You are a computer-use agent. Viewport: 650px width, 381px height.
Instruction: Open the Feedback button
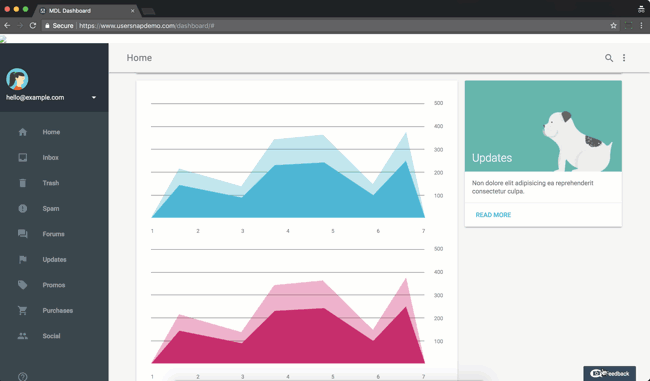pyautogui.click(x=609, y=373)
